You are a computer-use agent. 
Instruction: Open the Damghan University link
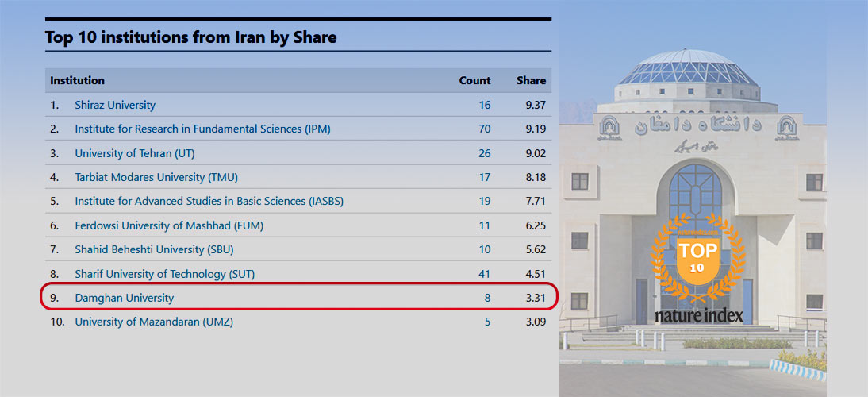pyautogui.click(x=125, y=298)
